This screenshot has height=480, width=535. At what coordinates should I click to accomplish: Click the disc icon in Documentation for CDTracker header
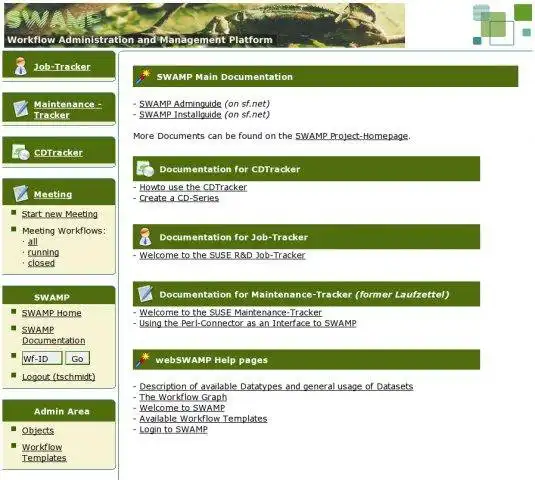tap(145, 169)
